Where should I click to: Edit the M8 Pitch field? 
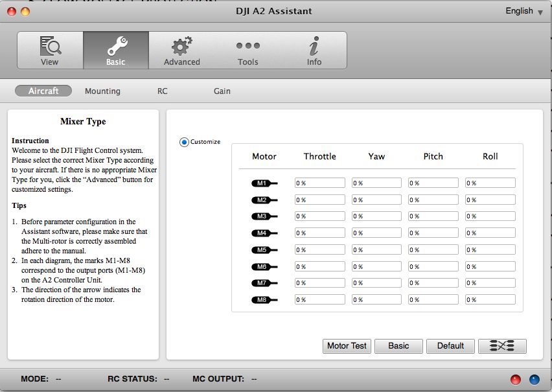point(433,300)
